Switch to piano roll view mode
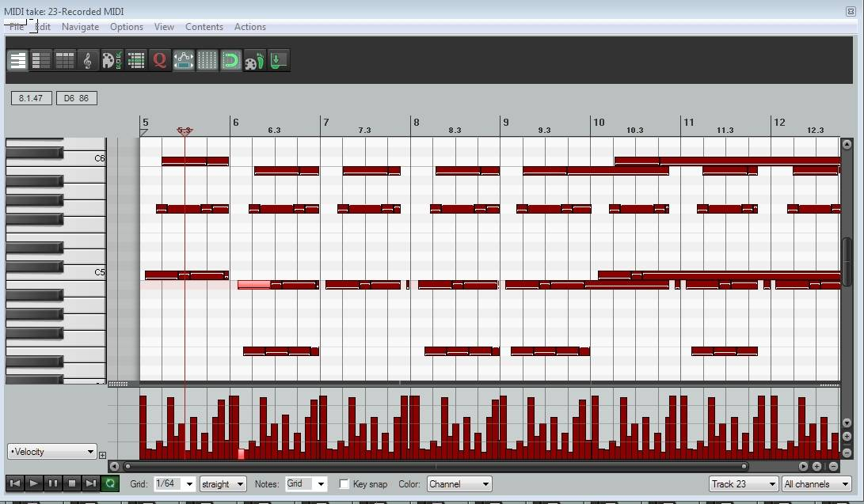The width and height of the screenshot is (864, 504). (x=18, y=60)
